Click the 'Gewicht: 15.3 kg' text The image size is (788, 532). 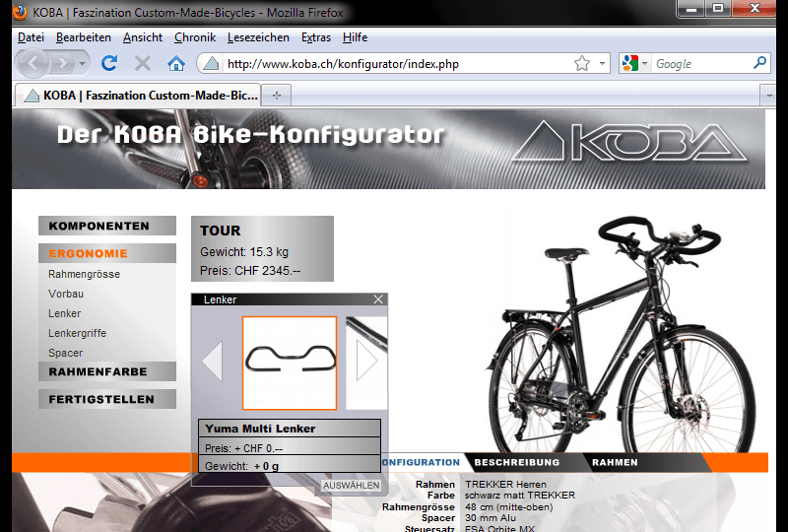point(244,252)
